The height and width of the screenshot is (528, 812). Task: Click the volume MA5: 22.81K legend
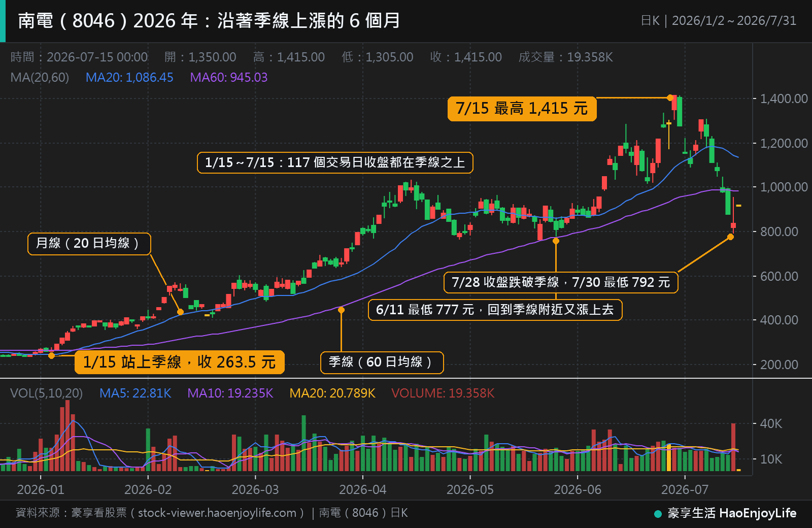136,393
